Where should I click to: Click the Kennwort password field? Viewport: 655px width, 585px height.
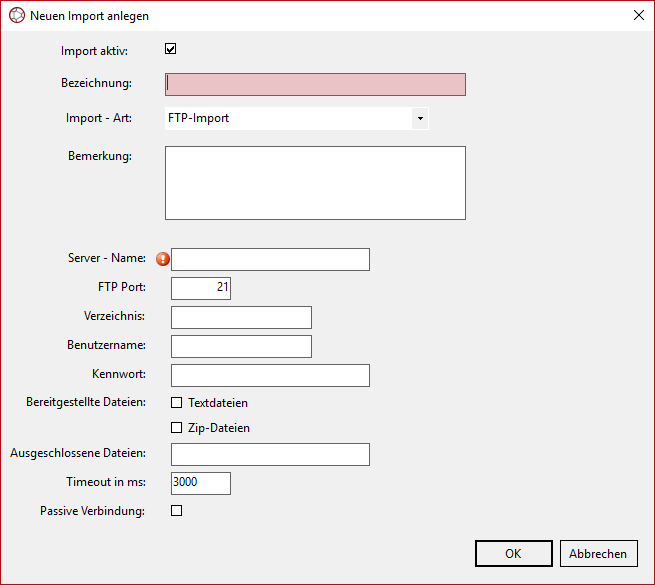(x=270, y=375)
